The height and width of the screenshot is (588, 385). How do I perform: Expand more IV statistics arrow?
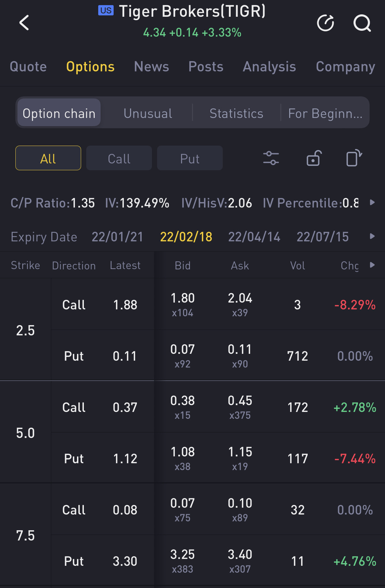pos(372,202)
